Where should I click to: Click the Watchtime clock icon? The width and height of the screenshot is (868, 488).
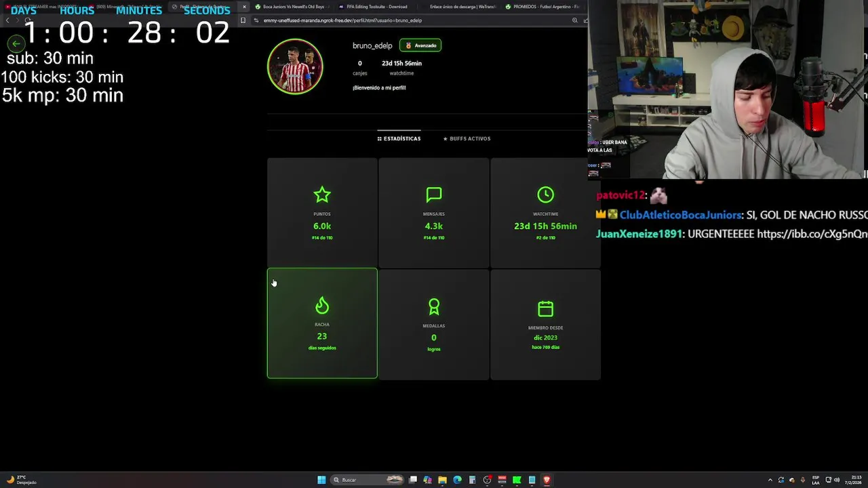545,195
